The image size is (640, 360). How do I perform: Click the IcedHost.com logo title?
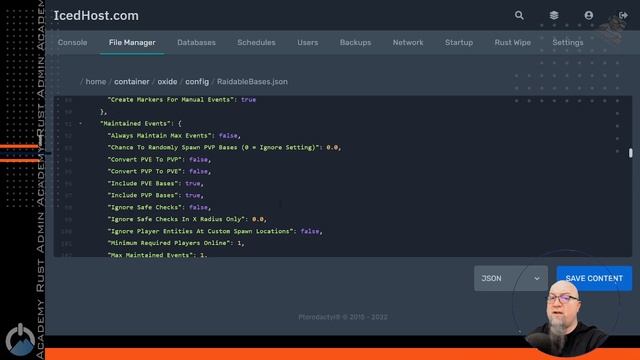pos(96,16)
